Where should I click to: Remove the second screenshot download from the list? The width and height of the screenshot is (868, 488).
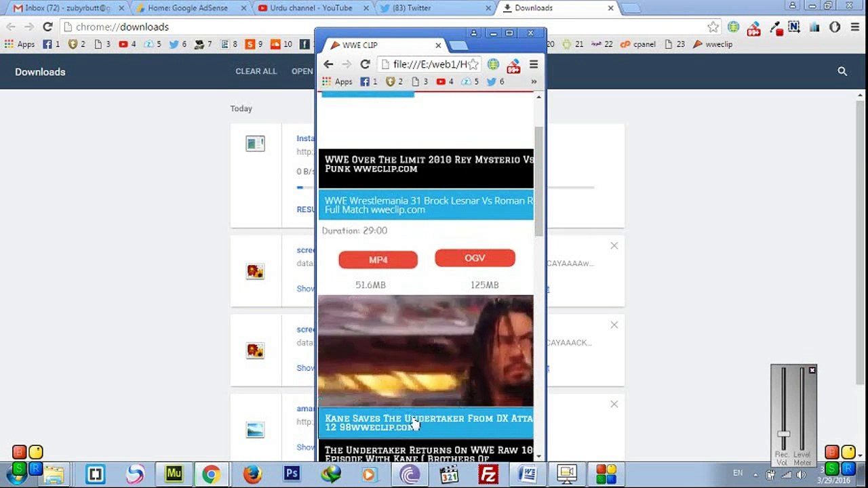pyautogui.click(x=614, y=325)
